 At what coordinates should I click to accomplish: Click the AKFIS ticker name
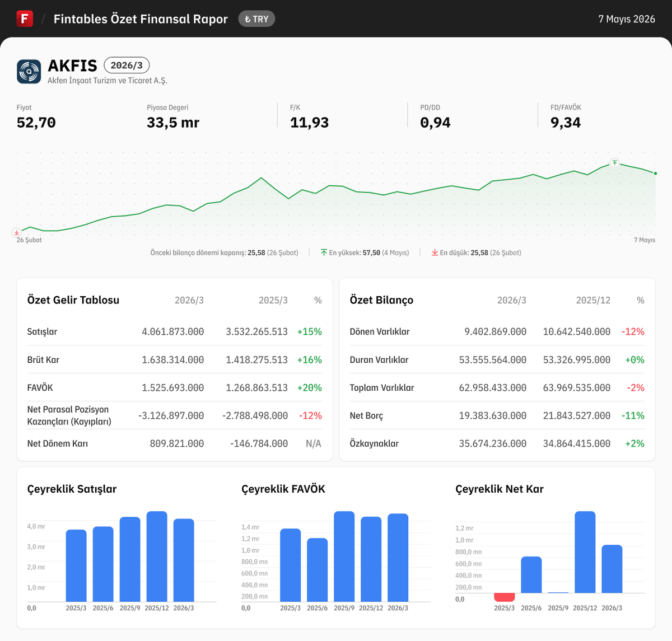pyautogui.click(x=73, y=65)
